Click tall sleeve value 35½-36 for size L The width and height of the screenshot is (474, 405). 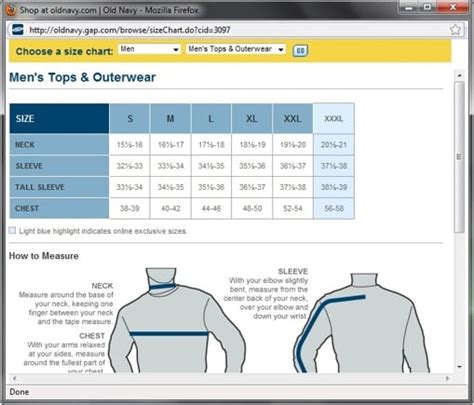[211, 187]
